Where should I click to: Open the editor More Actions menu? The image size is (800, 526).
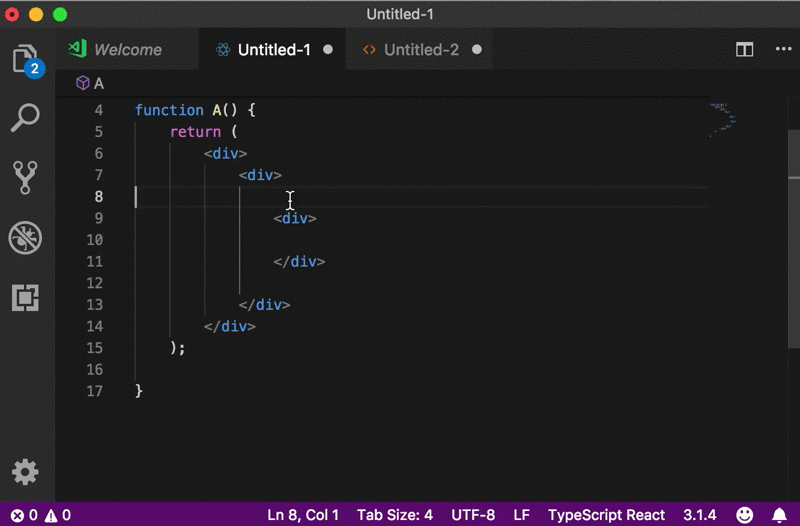(x=783, y=49)
